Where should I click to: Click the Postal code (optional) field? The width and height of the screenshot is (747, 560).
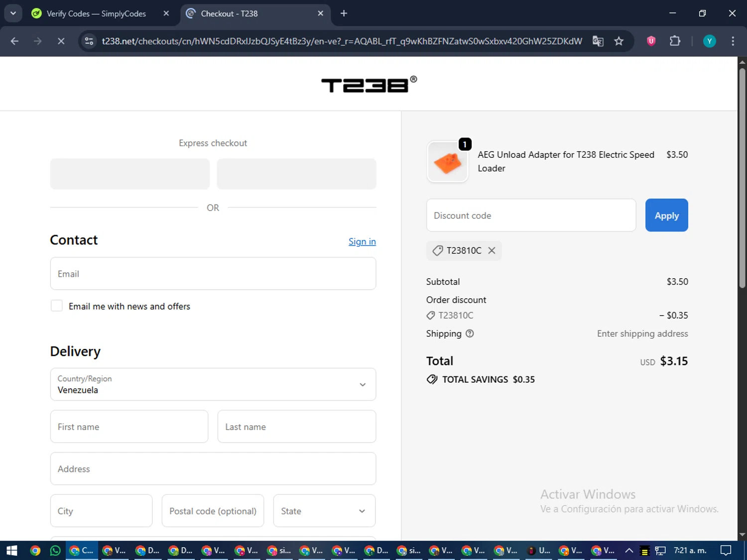click(213, 511)
